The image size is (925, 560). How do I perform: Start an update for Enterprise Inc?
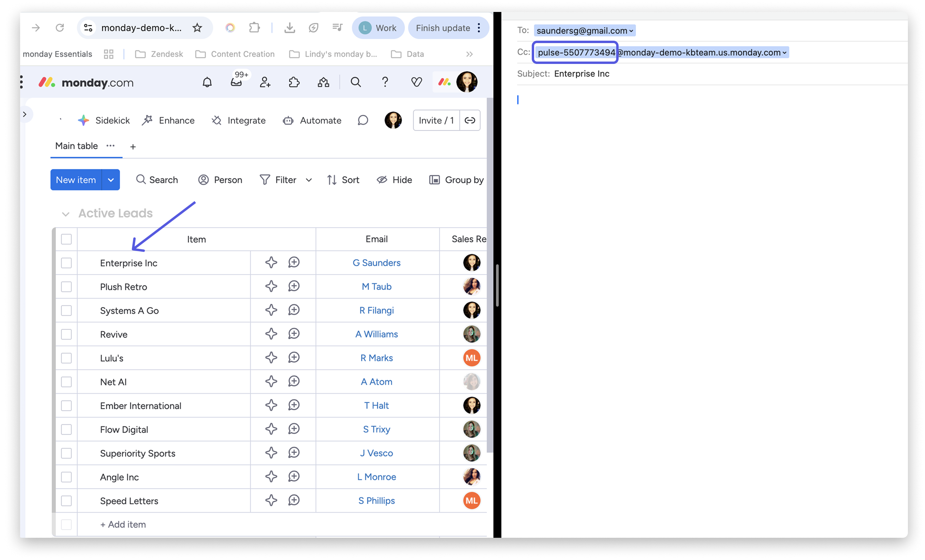pyautogui.click(x=294, y=262)
